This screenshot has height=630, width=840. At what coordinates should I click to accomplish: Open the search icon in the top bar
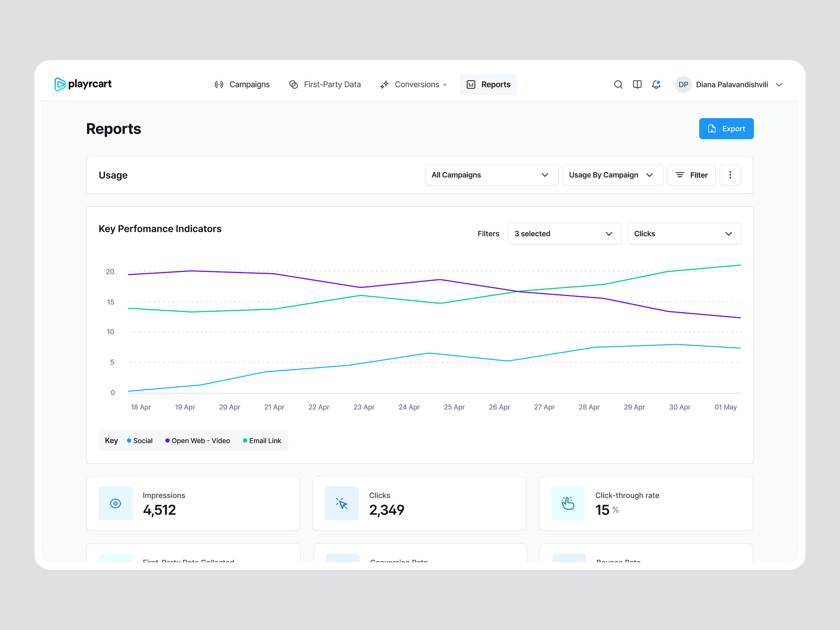tap(618, 84)
